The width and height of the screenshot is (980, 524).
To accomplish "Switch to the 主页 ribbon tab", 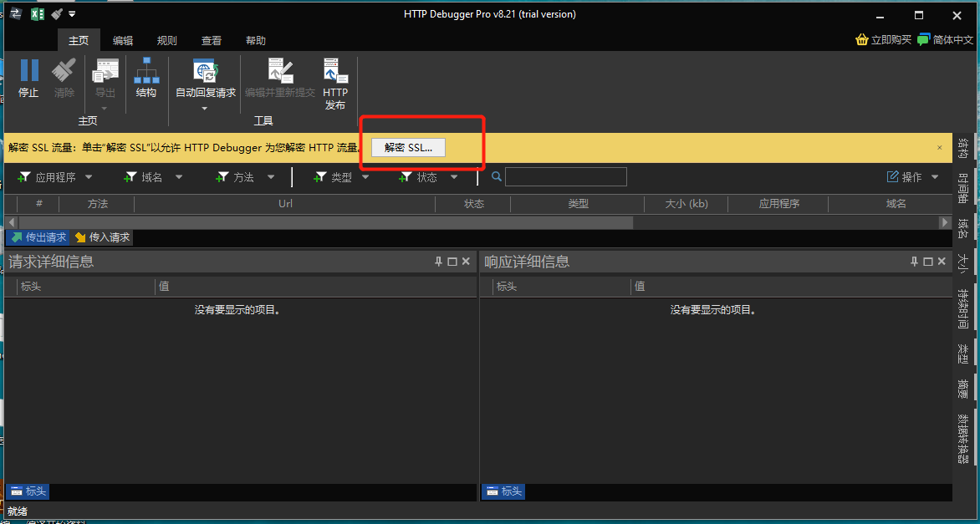I will click(x=79, y=40).
